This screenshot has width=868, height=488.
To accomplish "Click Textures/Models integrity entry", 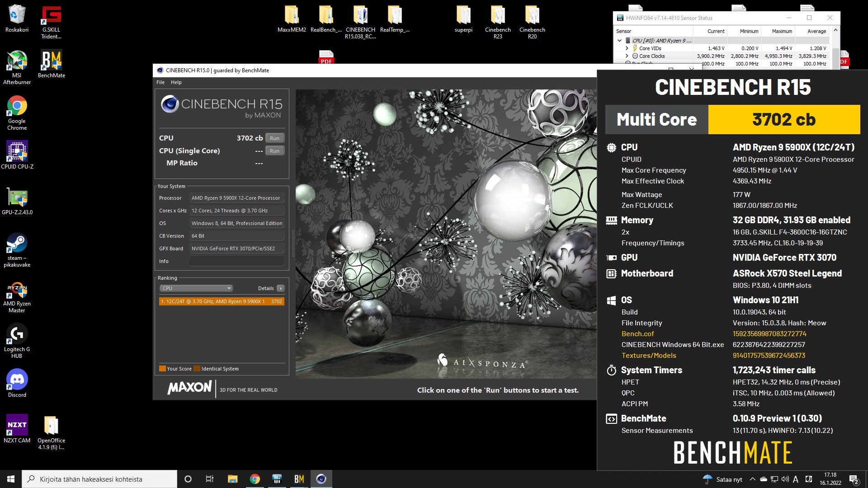I will click(649, 356).
